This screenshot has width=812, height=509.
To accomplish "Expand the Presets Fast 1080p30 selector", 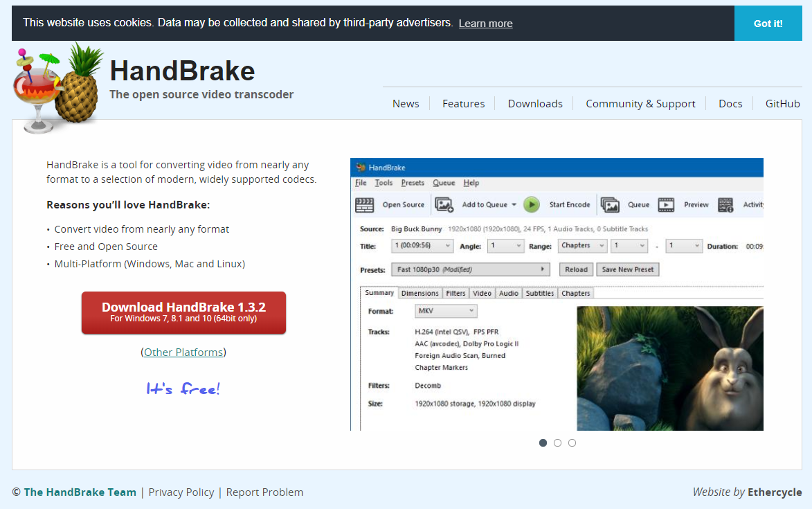I will pos(470,270).
